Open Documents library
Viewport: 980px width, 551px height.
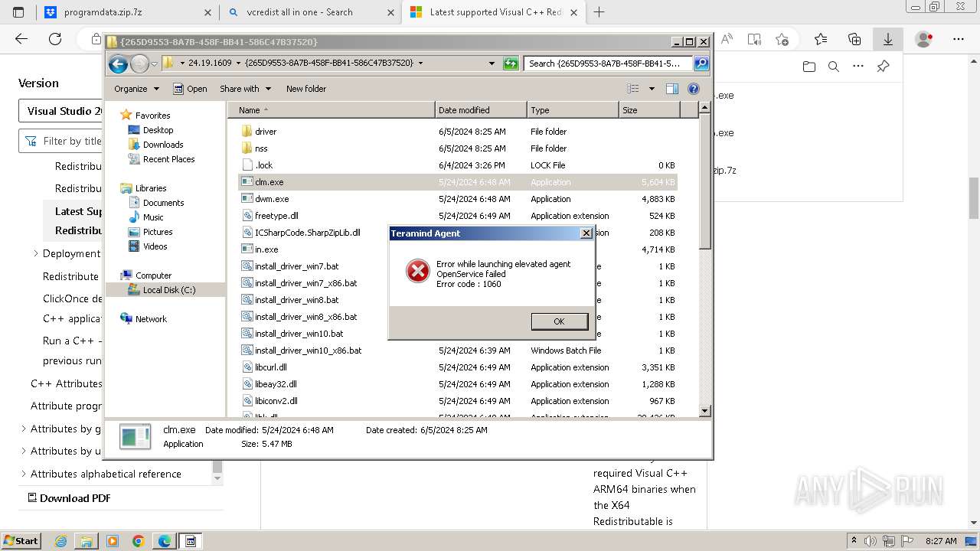(163, 203)
